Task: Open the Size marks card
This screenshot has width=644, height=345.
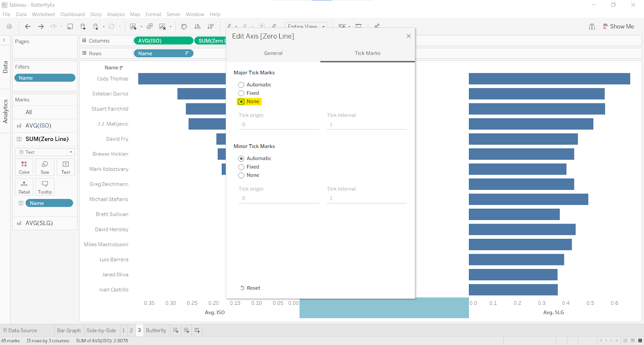Action: pos(45,167)
